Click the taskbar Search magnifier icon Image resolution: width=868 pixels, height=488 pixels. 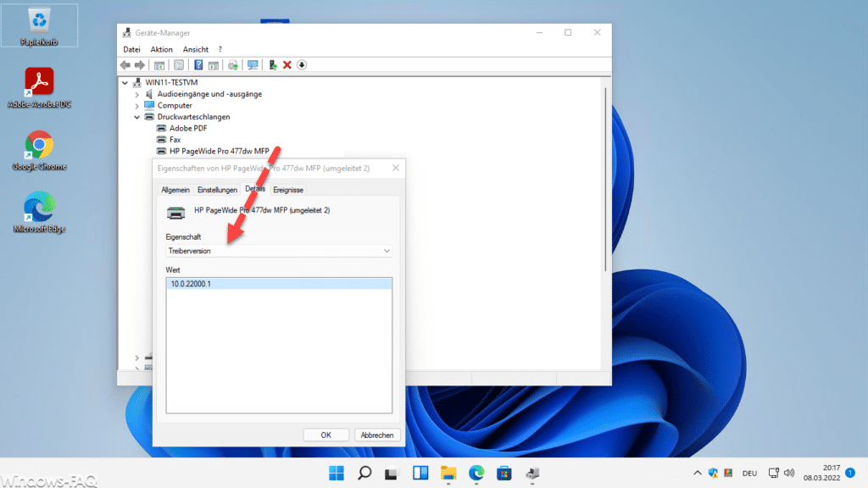point(364,473)
